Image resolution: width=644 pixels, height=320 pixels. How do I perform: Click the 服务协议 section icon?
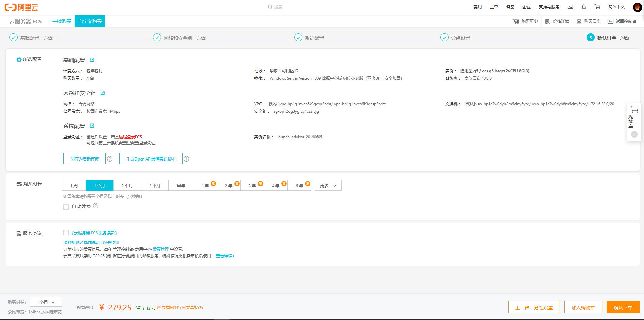pos(19,233)
